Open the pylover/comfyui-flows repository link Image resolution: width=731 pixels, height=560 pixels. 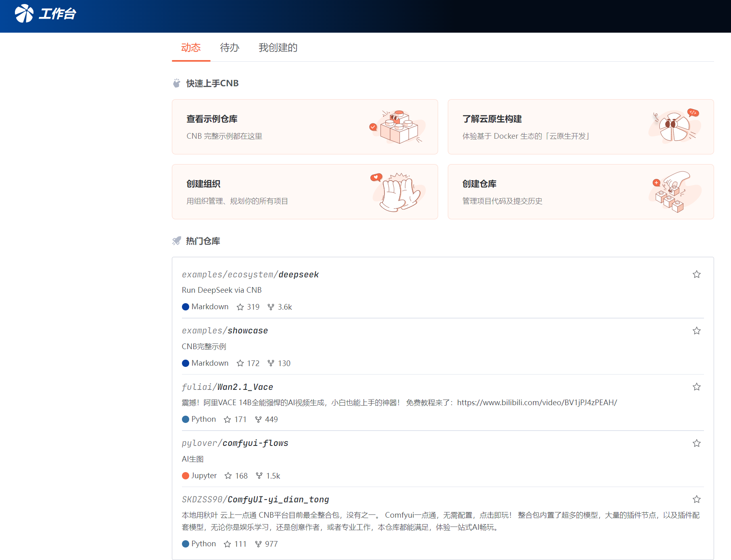pyautogui.click(x=235, y=443)
